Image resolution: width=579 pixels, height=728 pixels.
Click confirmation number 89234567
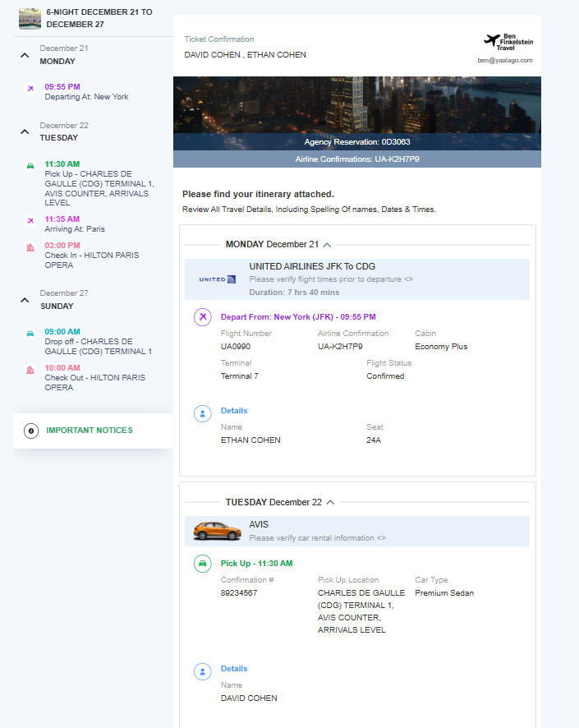click(x=239, y=593)
